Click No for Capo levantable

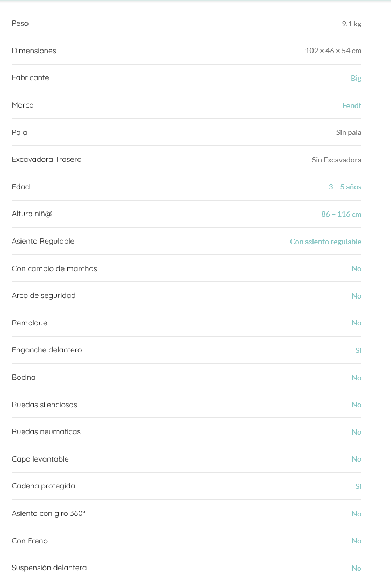click(x=356, y=459)
